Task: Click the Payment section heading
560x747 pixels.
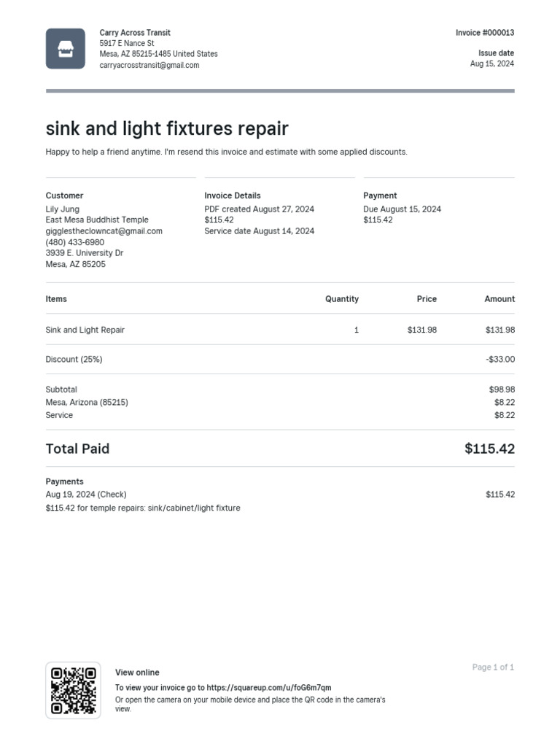Action: 380,196
